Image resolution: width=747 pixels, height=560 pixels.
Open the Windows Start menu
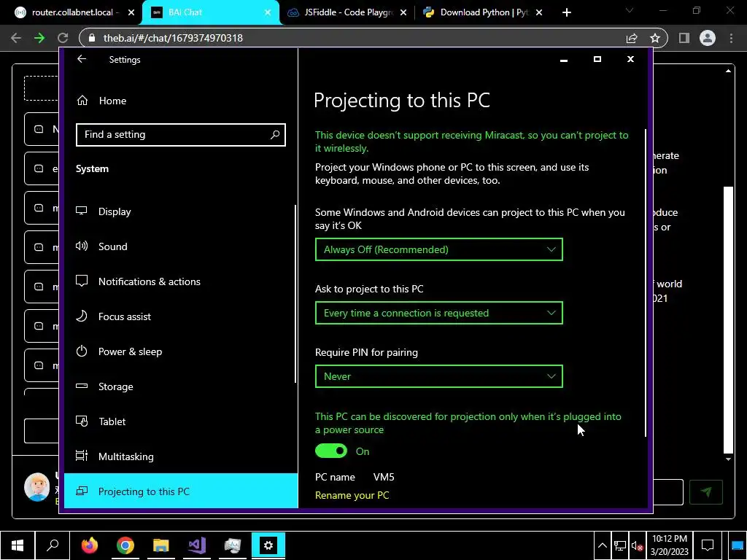(18, 545)
